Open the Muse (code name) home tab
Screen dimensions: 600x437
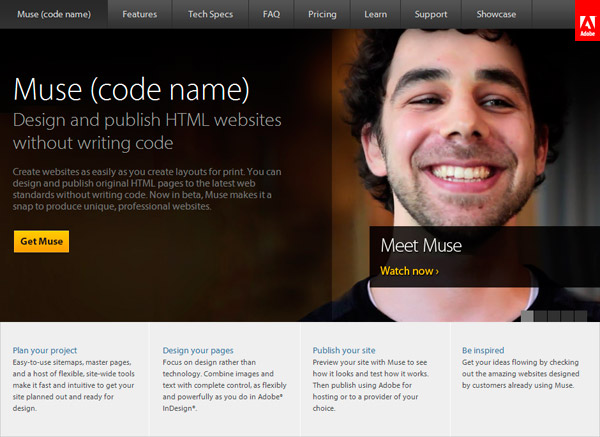coord(54,15)
